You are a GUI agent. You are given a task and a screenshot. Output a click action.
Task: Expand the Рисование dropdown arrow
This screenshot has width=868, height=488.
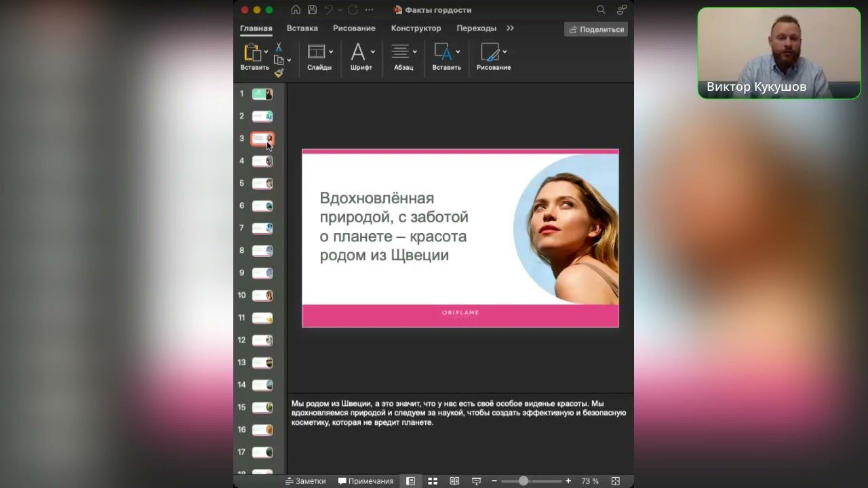[x=505, y=52]
